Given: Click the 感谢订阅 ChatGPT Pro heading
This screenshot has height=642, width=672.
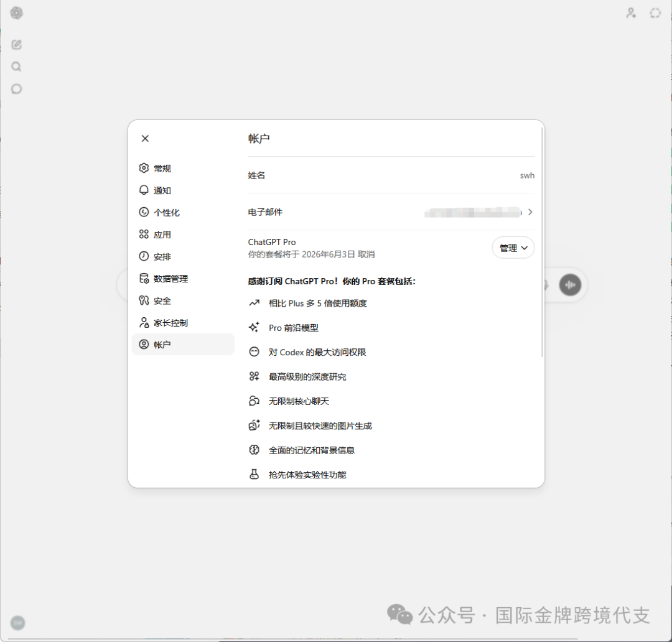Looking at the screenshot, I should point(332,281).
